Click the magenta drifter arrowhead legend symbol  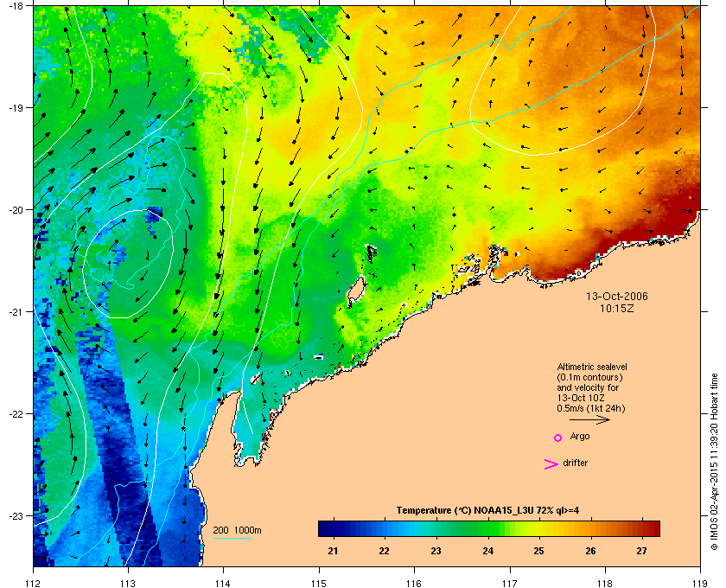551,464
